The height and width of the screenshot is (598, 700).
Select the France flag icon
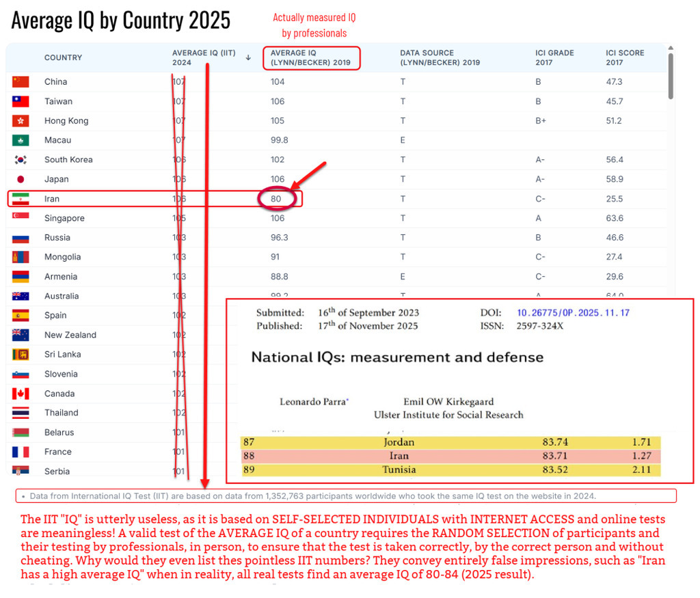(21, 452)
